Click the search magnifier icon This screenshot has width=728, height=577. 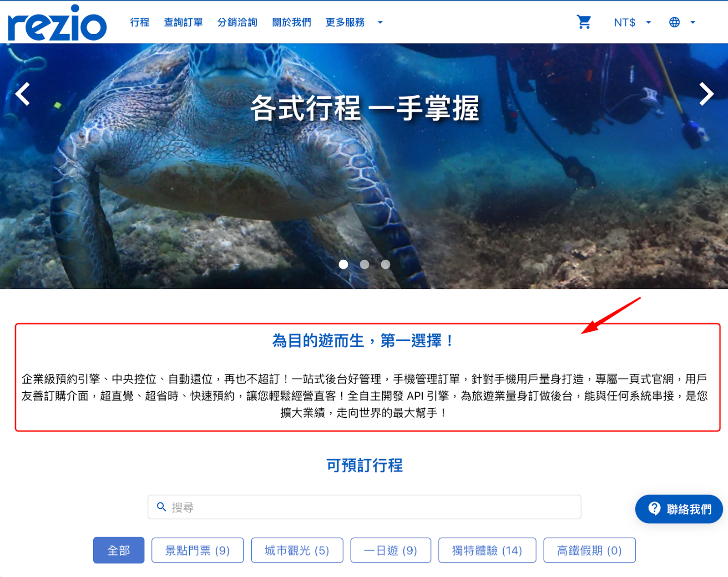[x=162, y=506]
